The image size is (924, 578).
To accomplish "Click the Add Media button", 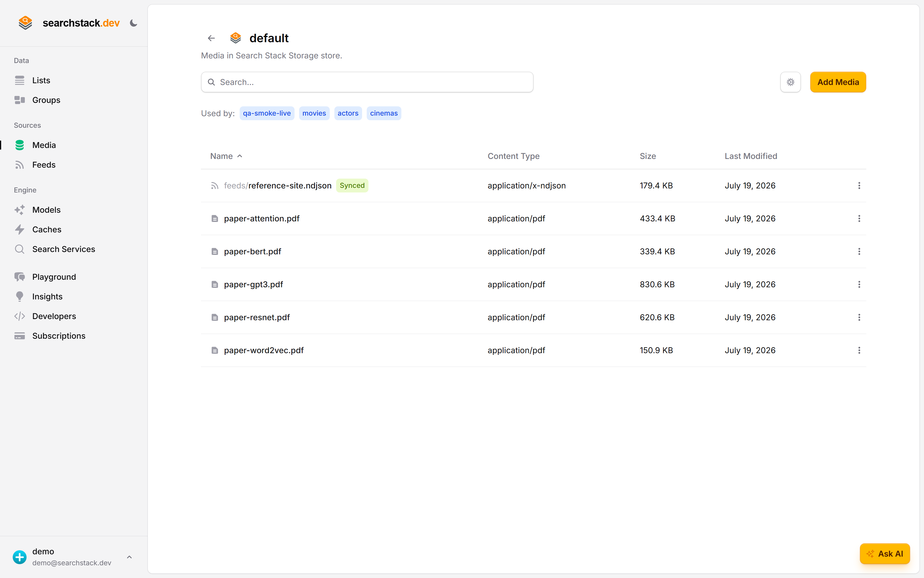I will (x=838, y=82).
